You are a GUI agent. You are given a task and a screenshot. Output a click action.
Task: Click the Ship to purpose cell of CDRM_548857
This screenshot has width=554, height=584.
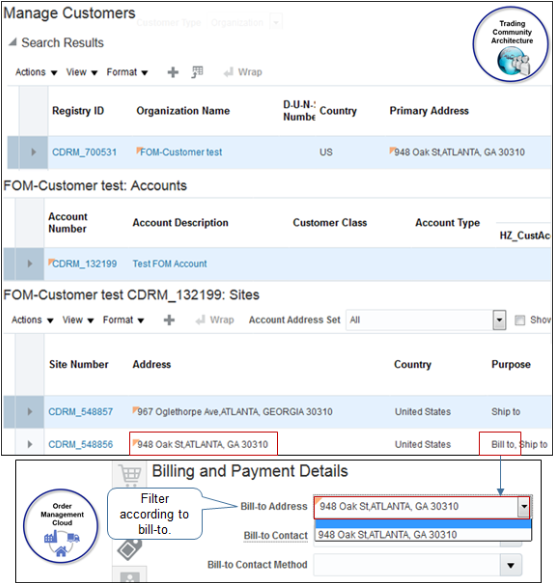506,412
